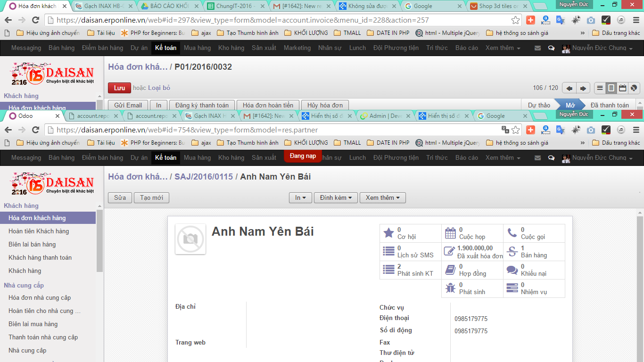Click the music note extension in the back window's toolbar
Screen dimensions: 644x362
pos(621,20)
